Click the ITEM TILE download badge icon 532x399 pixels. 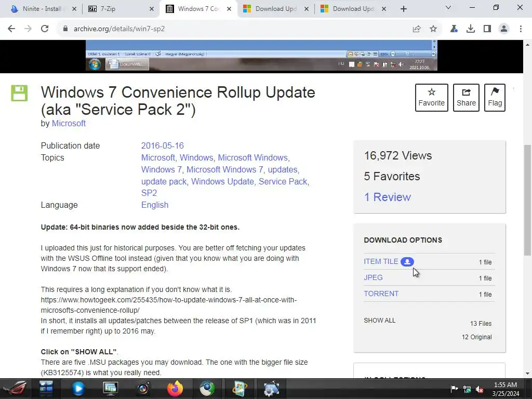pos(407,262)
